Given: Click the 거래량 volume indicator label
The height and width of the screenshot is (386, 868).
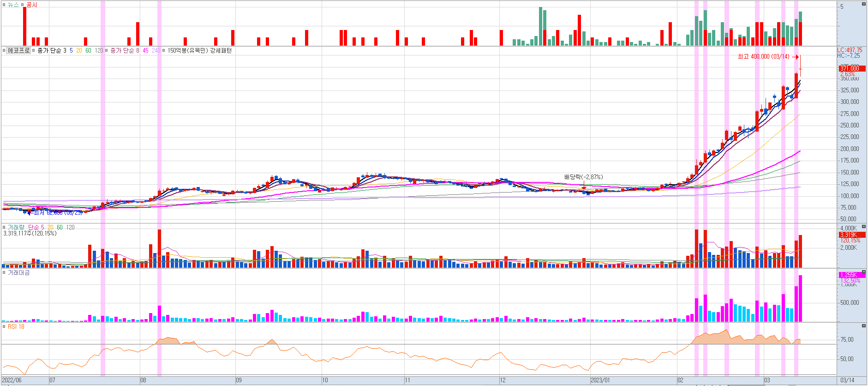Looking at the screenshot, I should (16, 227).
